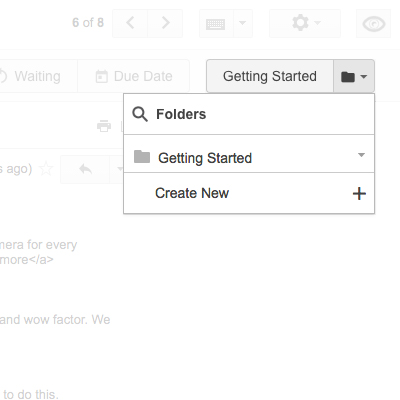This screenshot has width=400, height=400.
Task: Click the Folders search field
Action: (249, 114)
